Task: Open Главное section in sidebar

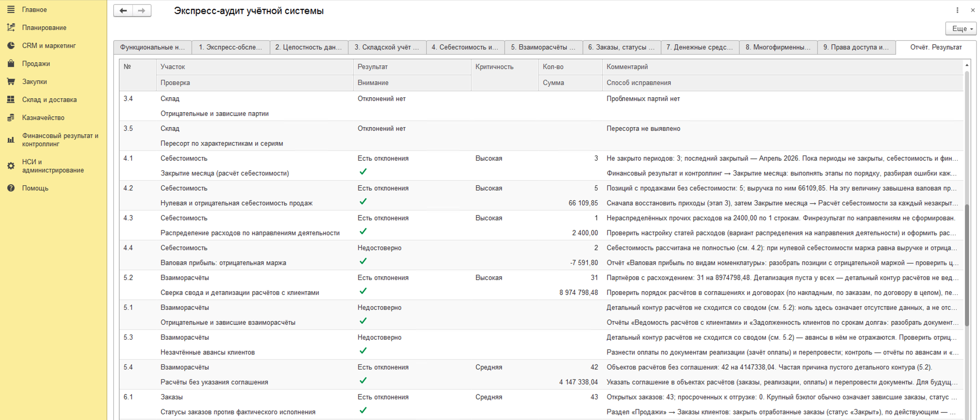Action: click(34, 10)
